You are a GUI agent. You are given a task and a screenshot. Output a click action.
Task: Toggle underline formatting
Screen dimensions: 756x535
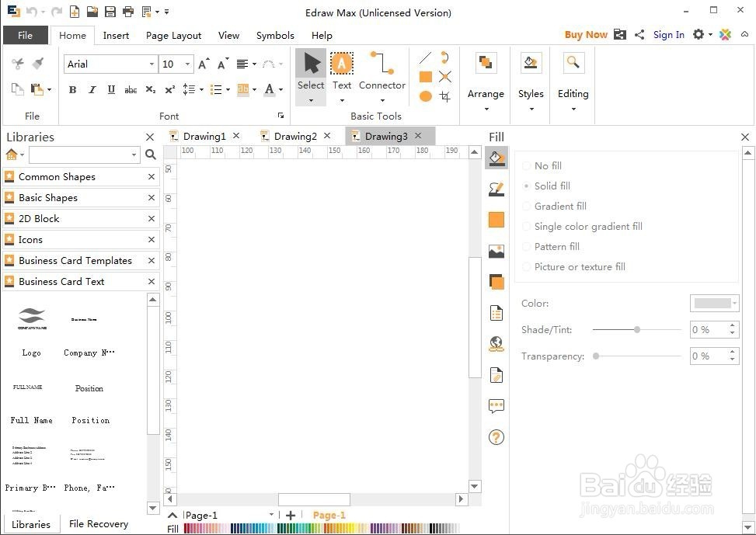pos(111,89)
